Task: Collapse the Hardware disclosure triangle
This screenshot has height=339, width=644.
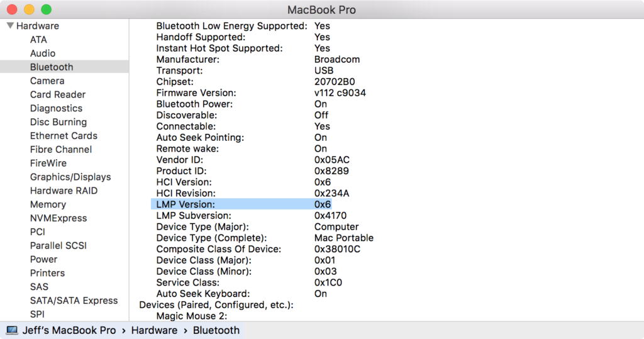Action: pos(10,26)
